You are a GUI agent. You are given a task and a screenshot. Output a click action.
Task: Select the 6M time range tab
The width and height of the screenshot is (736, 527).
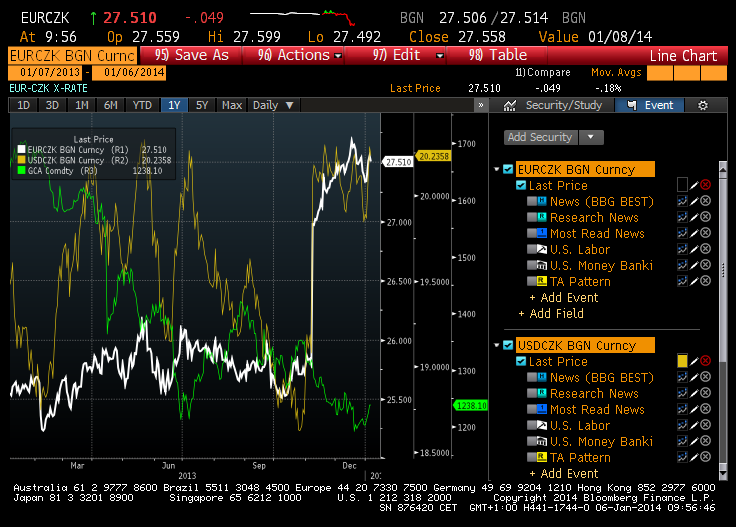point(110,105)
